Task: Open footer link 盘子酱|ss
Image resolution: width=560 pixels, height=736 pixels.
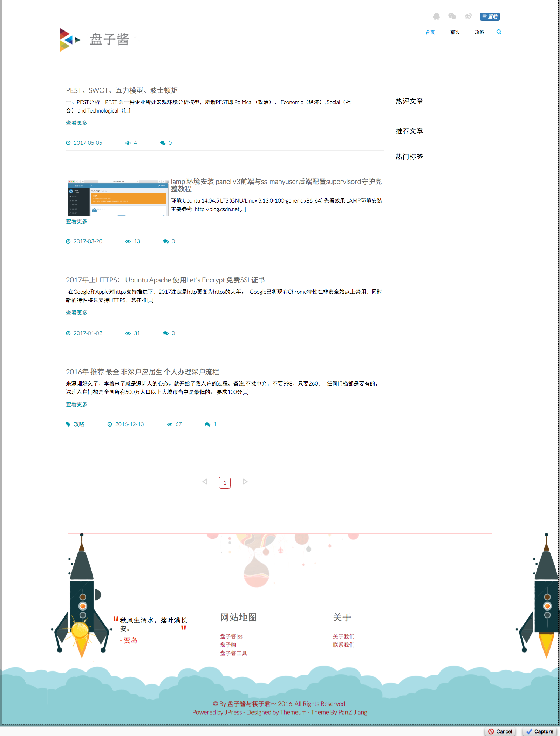Action: 231,636
